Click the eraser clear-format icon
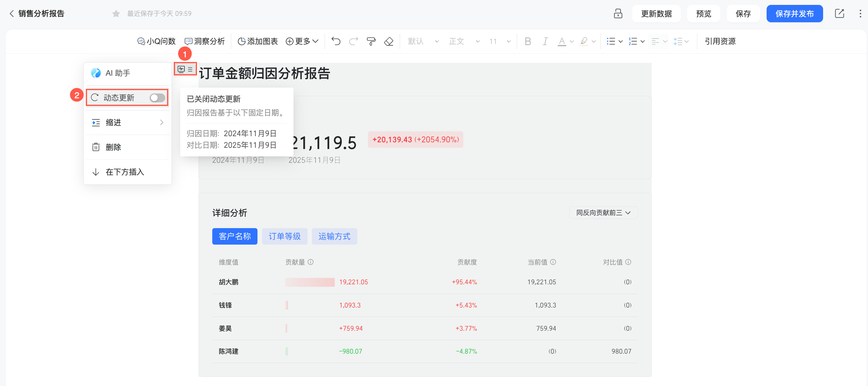This screenshot has height=386, width=868. (388, 41)
